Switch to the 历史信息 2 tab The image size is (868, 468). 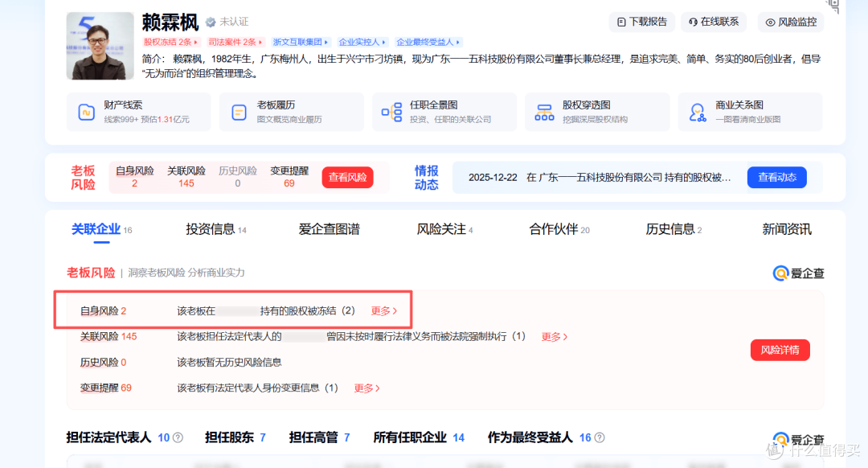click(674, 229)
